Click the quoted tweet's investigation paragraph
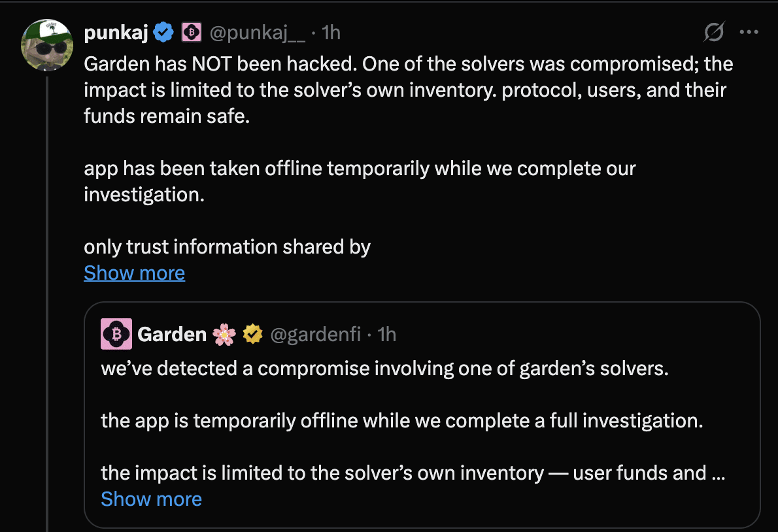The image size is (778, 532). point(401,420)
